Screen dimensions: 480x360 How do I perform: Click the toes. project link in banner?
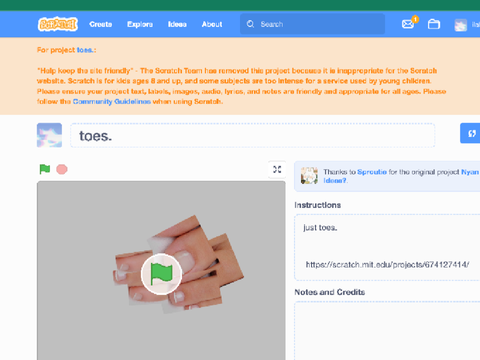[85, 50]
